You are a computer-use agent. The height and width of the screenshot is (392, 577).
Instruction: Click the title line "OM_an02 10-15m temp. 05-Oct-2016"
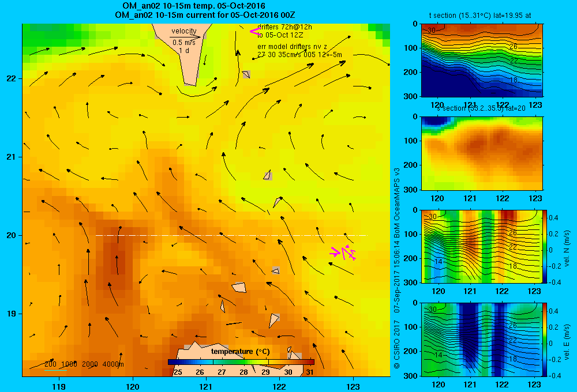pyautogui.click(x=193, y=6)
